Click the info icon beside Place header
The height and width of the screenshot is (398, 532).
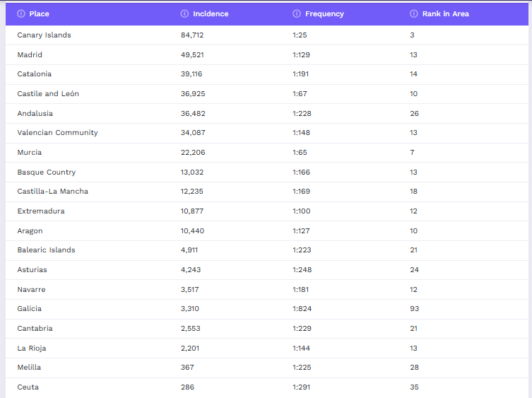21,13
